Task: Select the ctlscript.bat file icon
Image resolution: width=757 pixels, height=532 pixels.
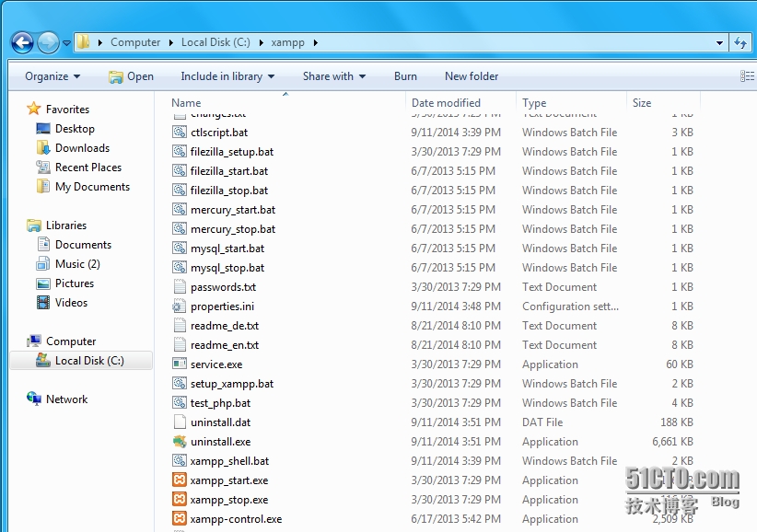Action: point(180,133)
